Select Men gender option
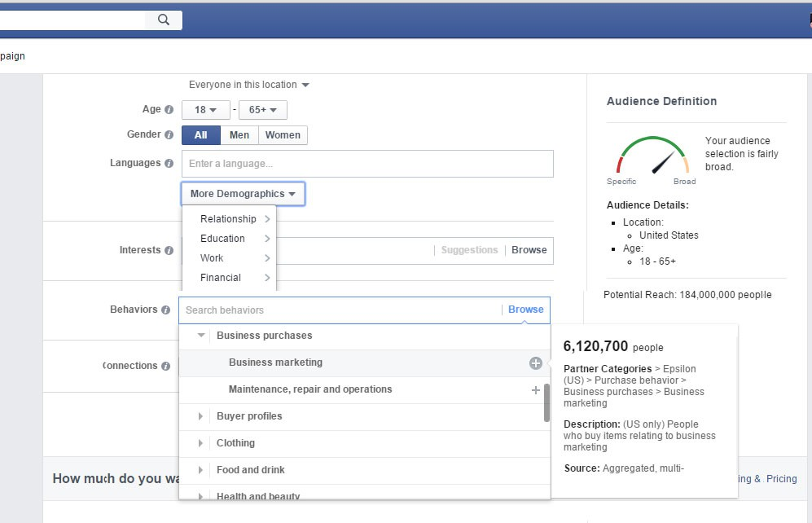The width and height of the screenshot is (812, 523). tap(239, 135)
